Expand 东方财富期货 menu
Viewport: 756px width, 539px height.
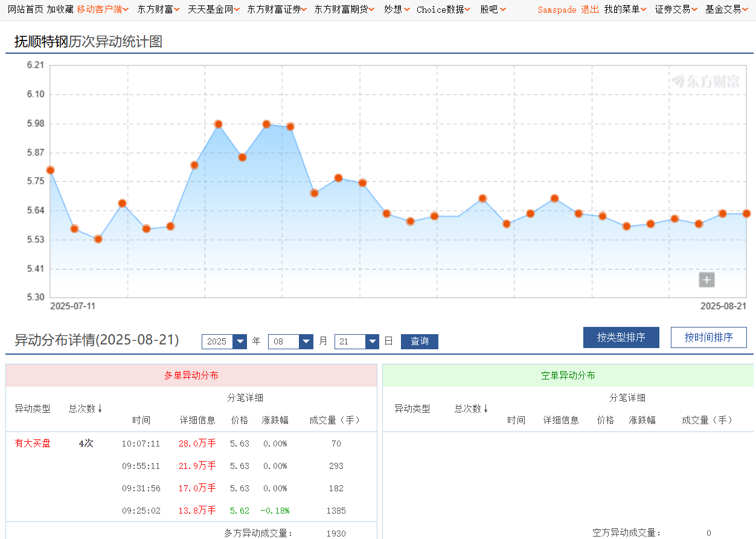click(344, 10)
